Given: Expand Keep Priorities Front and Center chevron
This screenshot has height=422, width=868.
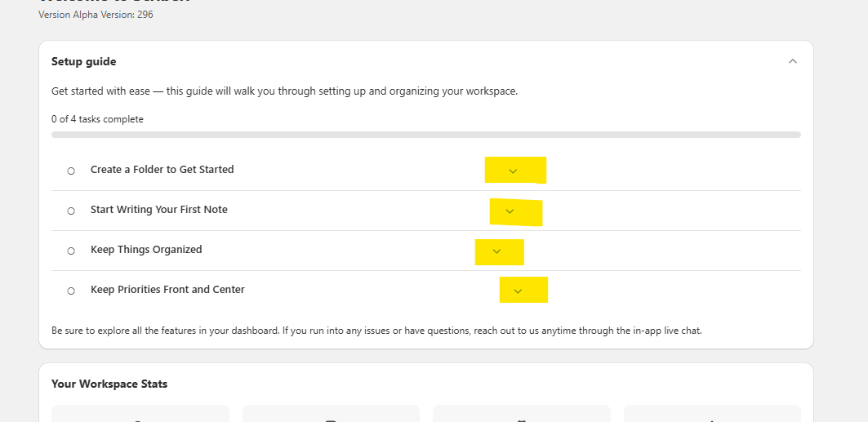Looking at the screenshot, I should point(518,291).
